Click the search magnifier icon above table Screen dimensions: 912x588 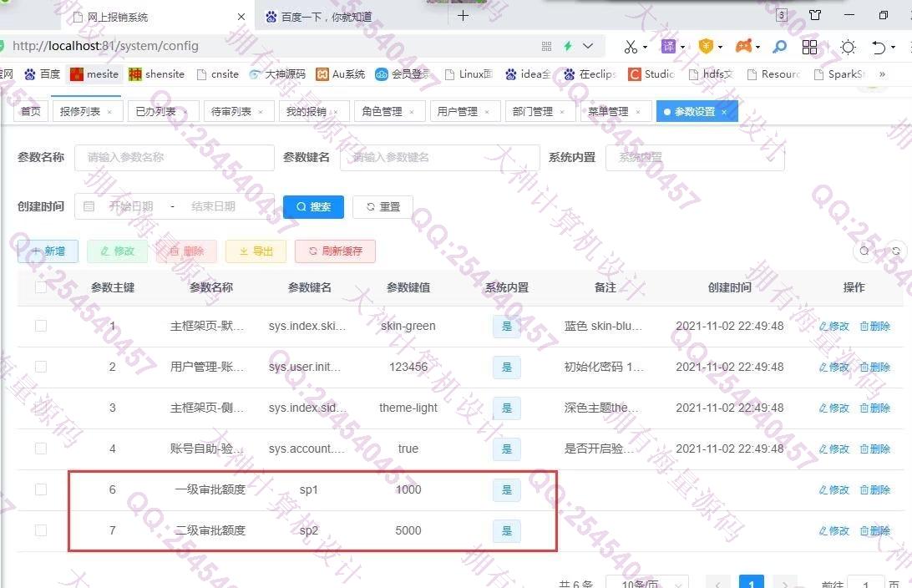(x=864, y=251)
